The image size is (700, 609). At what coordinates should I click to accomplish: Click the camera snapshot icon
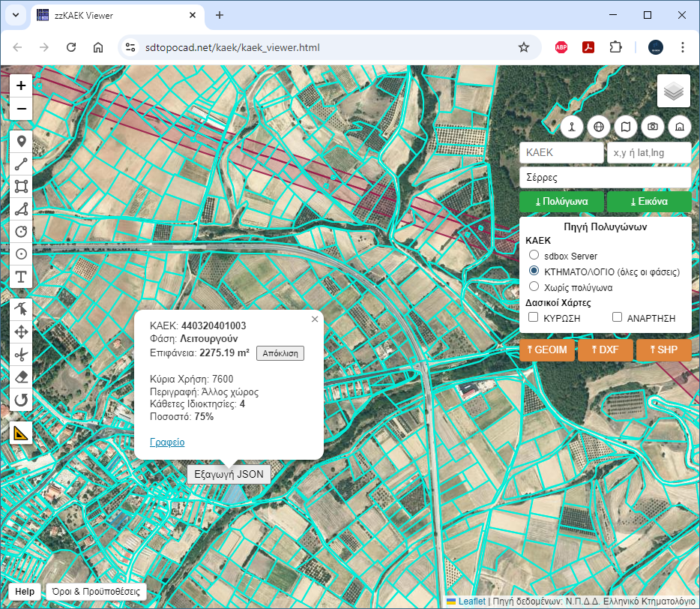(x=653, y=127)
